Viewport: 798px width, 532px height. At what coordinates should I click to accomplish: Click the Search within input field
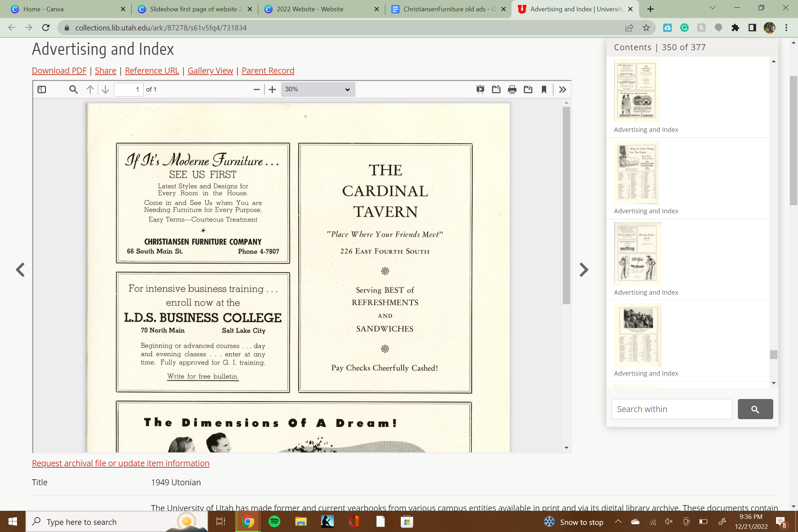coord(672,409)
